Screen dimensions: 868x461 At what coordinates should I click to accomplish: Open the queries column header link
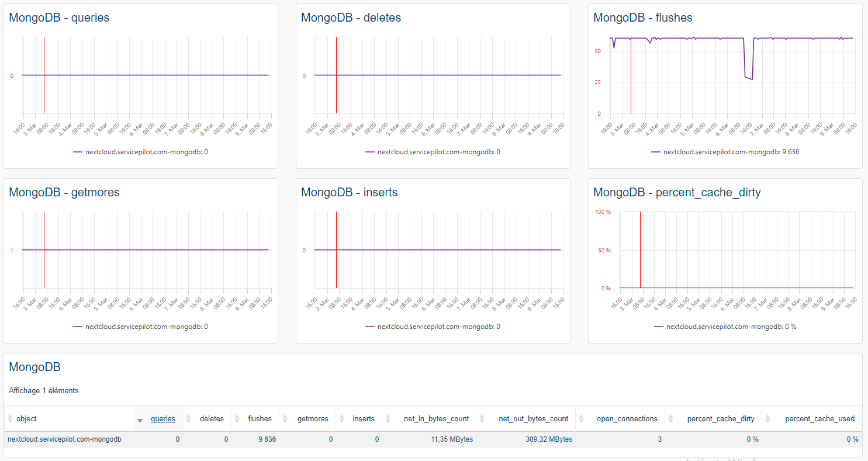coord(163,418)
